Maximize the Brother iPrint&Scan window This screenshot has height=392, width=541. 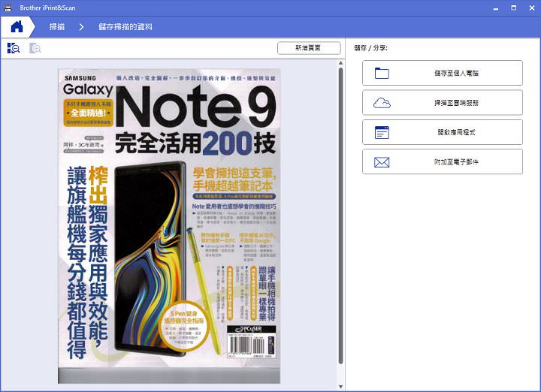tap(514, 8)
